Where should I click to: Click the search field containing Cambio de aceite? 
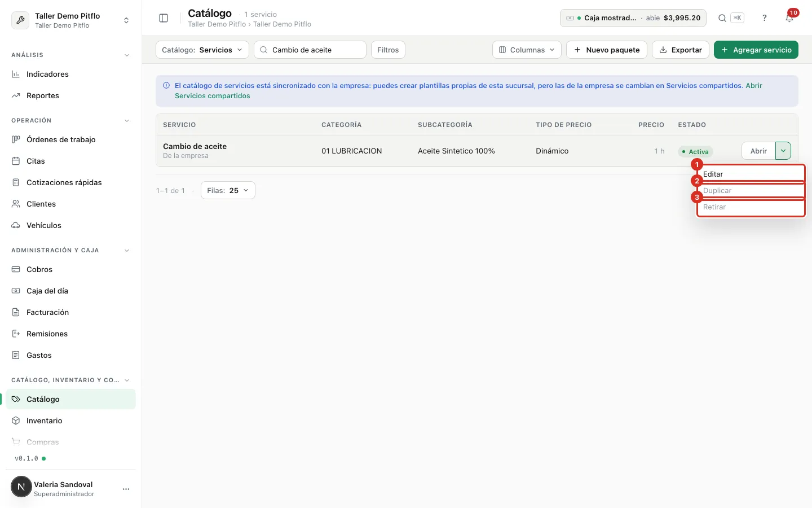tap(310, 50)
